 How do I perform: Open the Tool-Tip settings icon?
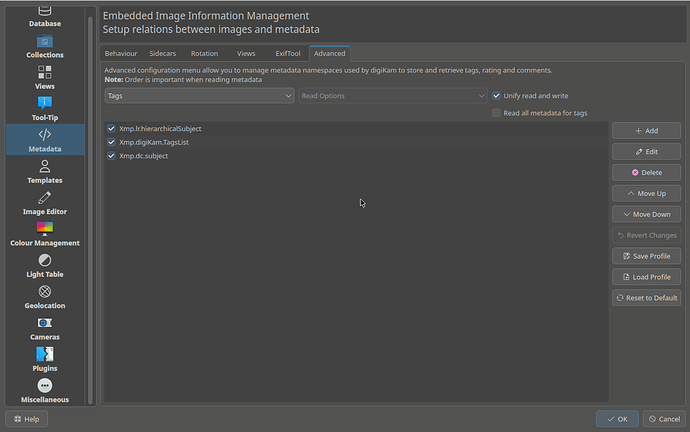44,103
